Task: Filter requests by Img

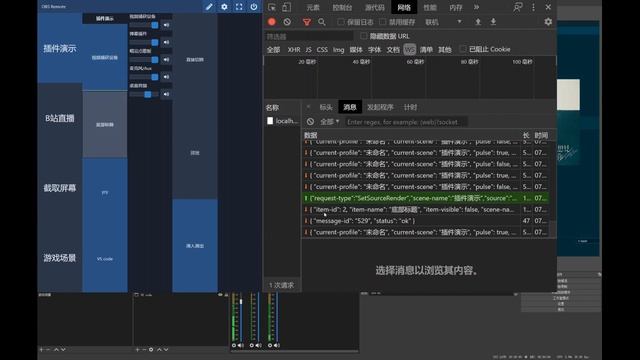Action: [x=338, y=49]
